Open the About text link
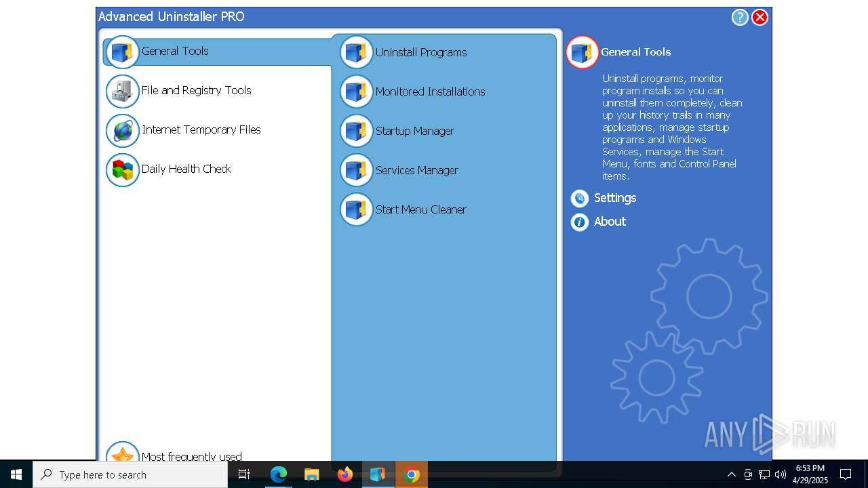Image resolution: width=868 pixels, height=488 pixels. pyautogui.click(x=610, y=222)
